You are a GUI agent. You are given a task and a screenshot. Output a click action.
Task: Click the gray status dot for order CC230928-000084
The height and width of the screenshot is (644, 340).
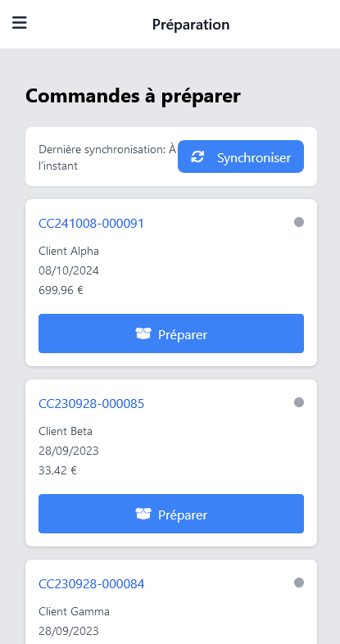(299, 583)
